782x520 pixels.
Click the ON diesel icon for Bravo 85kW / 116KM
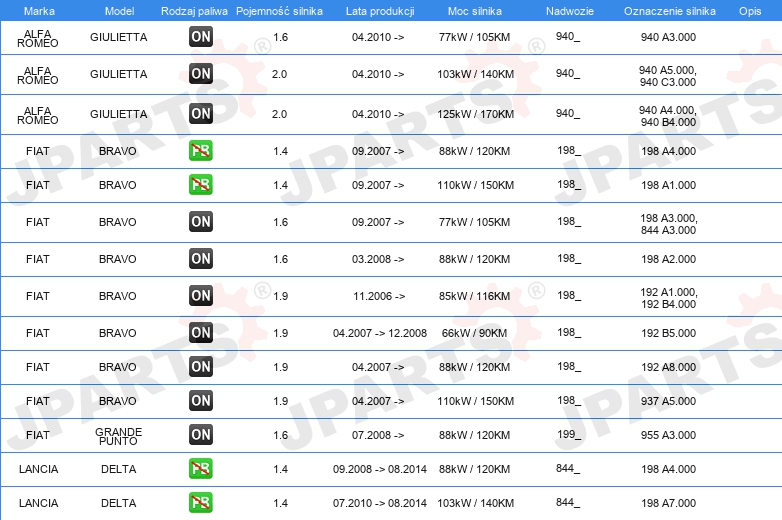[x=201, y=296]
